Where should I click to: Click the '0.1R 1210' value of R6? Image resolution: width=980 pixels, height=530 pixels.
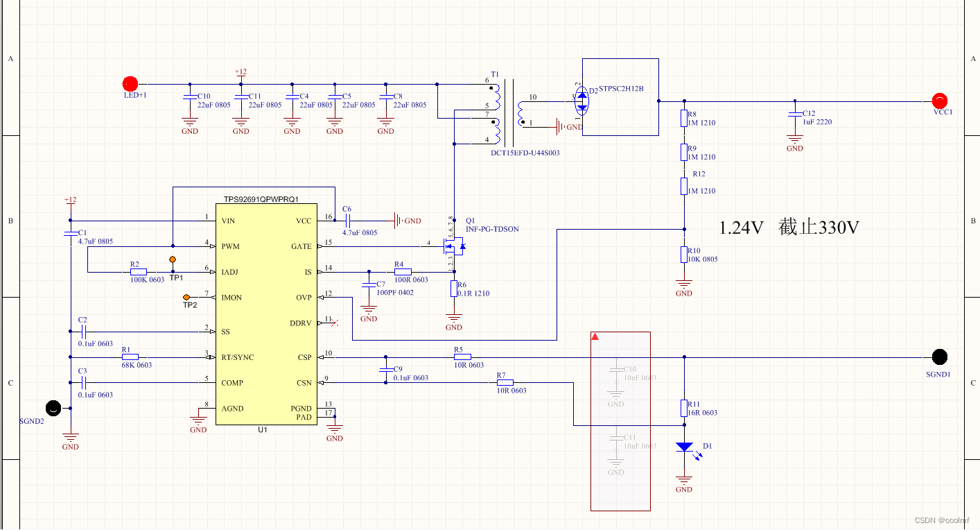coord(473,293)
